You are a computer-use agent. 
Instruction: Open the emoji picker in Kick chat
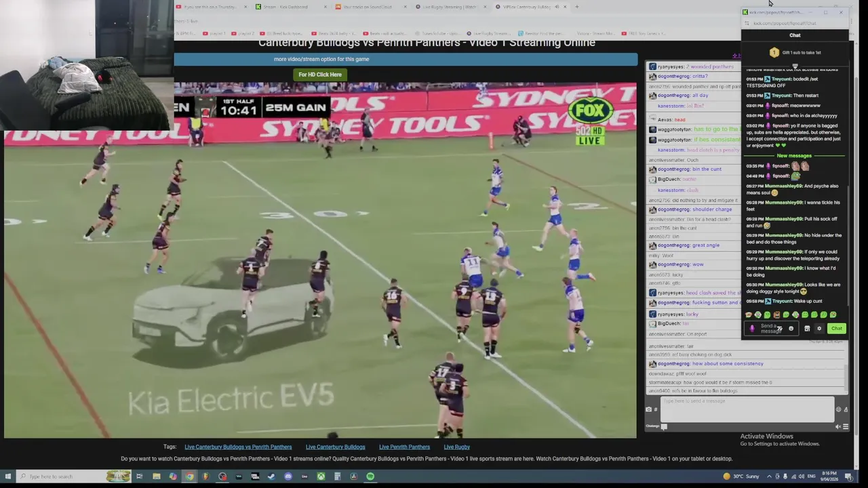791,329
